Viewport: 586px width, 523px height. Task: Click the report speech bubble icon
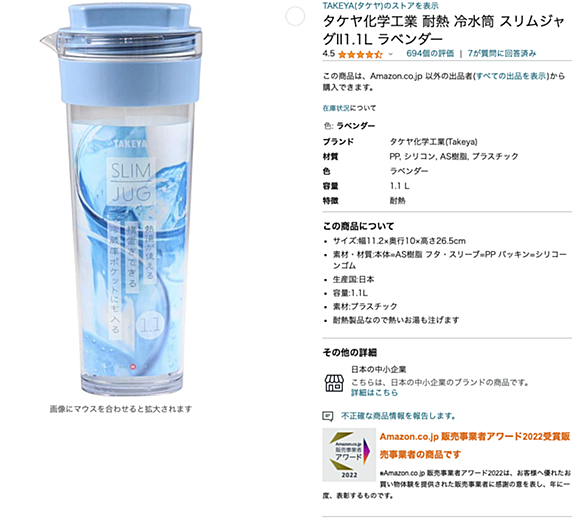click(328, 416)
